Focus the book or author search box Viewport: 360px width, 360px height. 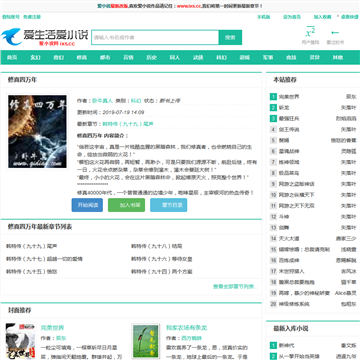pyautogui.click(x=155, y=37)
